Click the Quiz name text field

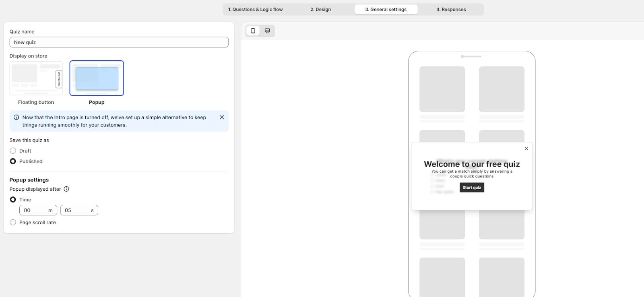point(119,42)
